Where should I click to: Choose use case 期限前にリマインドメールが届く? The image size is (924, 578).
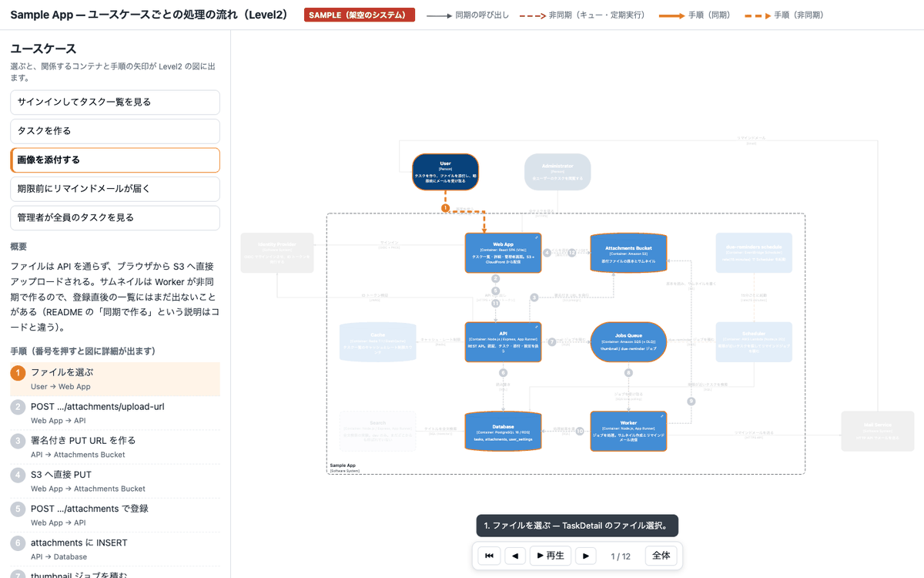pyautogui.click(x=115, y=189)
